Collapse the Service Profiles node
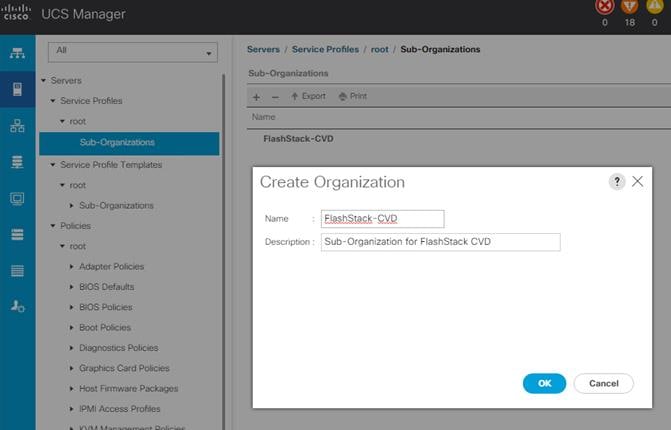 pyautogui.click(x=53, y=101)
